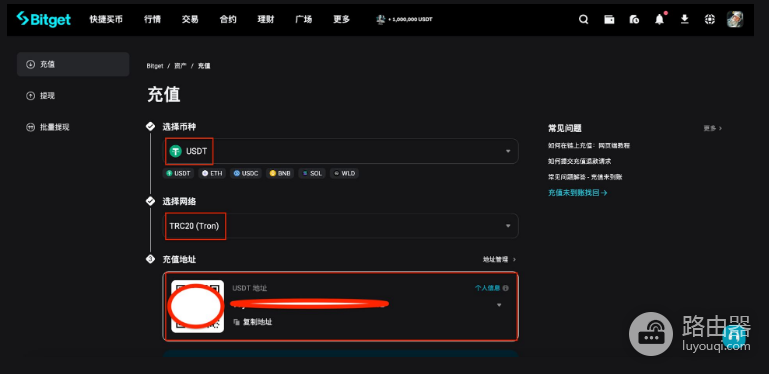The height and width of the screenshot is (374, 769).
Task: Click the 1,000,000 USDT promo banner
Action: tap(404, 20)
